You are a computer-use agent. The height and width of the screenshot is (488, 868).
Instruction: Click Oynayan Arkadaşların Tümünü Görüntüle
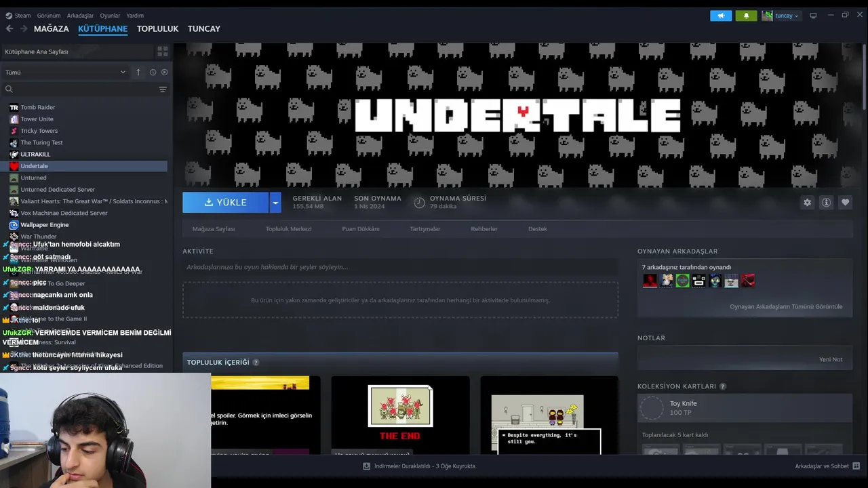point(786,306)
